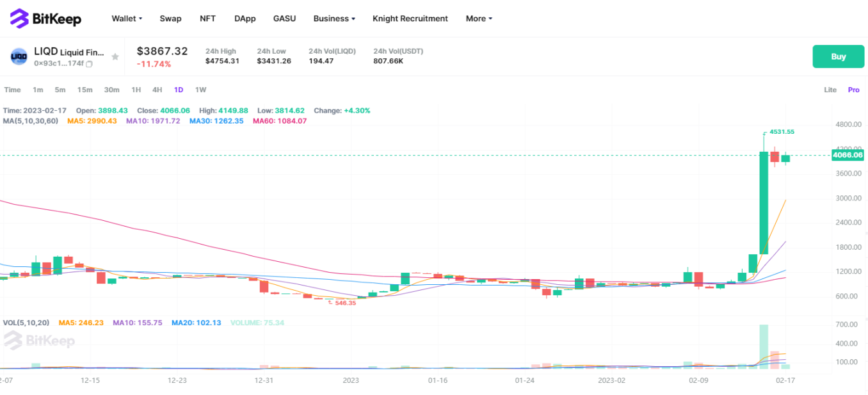
Task: Open the Knight Recruitment page
Action: [x=410, y=19]
